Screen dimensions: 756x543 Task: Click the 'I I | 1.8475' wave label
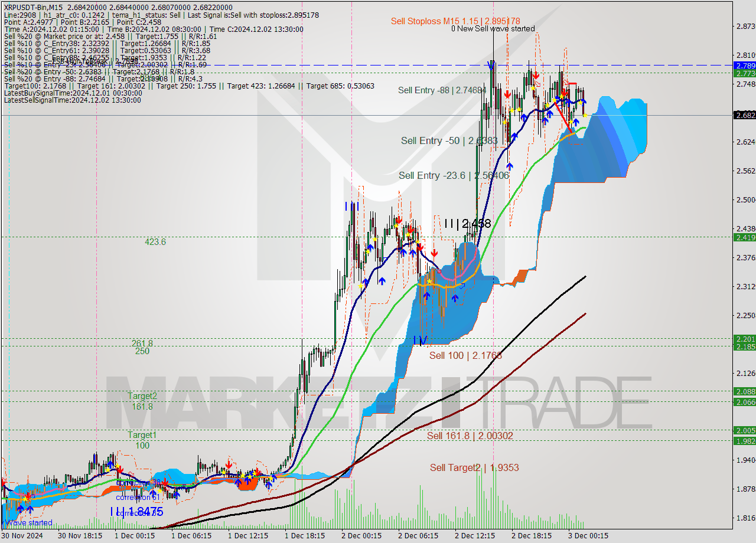136,511
